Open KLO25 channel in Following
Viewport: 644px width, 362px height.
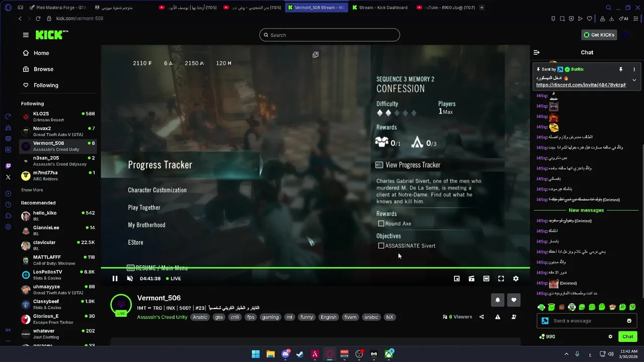[x=58, y=116]
